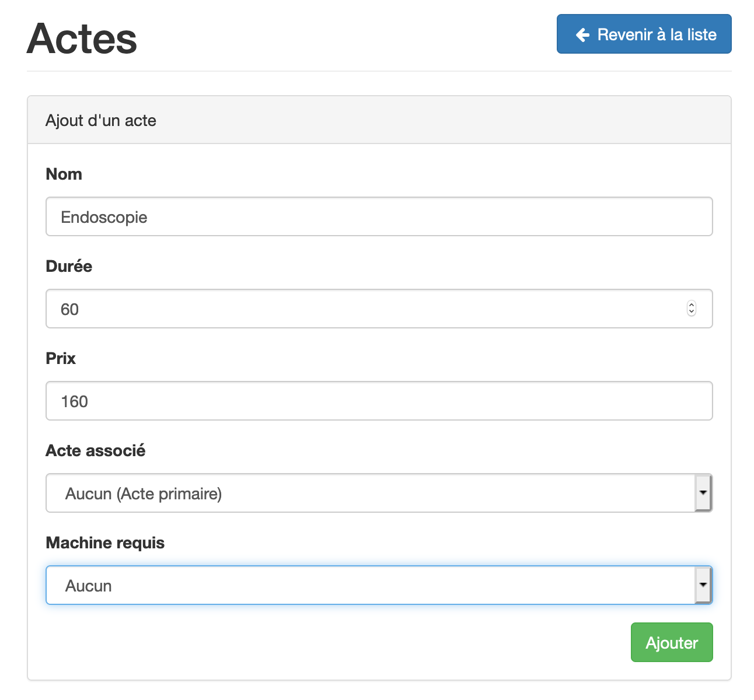The image size is (754, 700).
Task: Click the left arrow icon in Revenir button
Action: click(582, 35)
